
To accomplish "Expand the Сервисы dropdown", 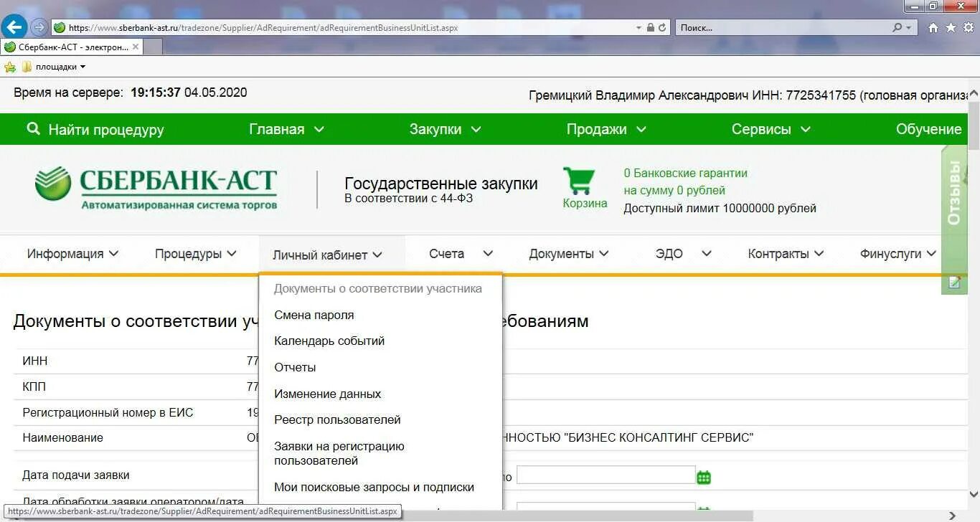I will [771, 129].
